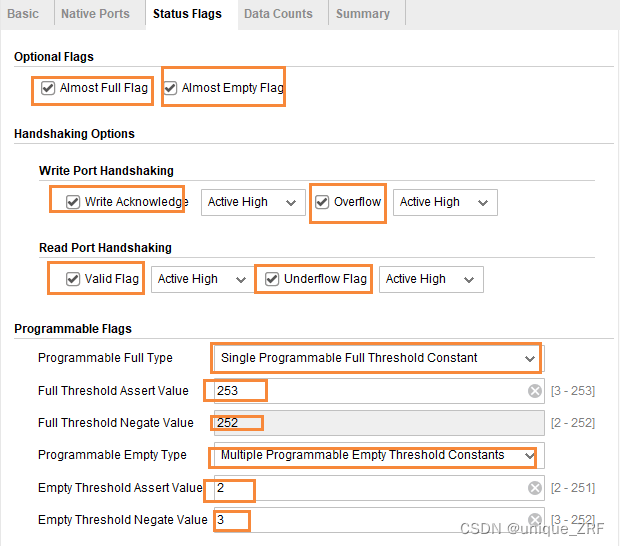Toggle the Almost Empty Flag checkbox
Viewport: 620px width, 546px height.
coord(171,88)
